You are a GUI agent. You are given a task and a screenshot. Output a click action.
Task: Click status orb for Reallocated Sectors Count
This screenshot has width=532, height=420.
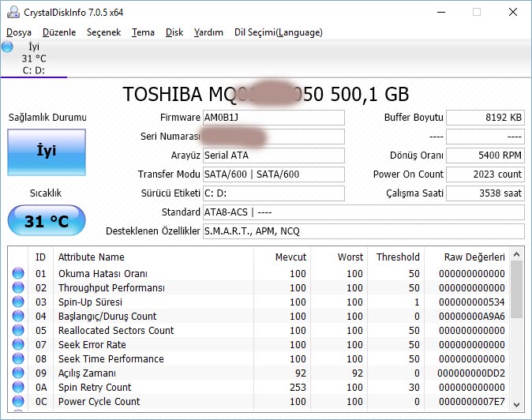[x=18, y=331]
